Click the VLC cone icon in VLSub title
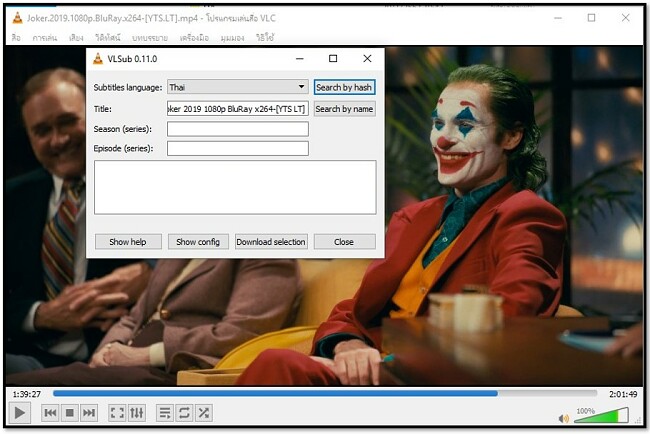The height and width of the screenshot is (434, 650). point(98,59)
